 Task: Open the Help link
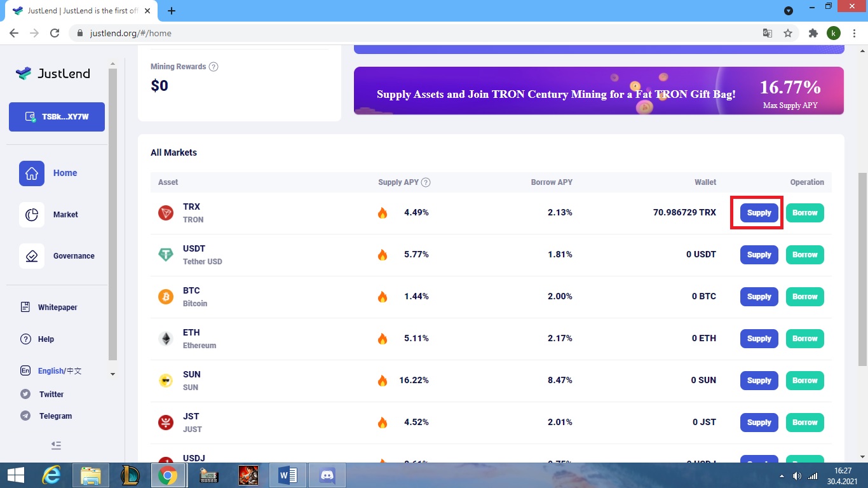tap(46, 339)
